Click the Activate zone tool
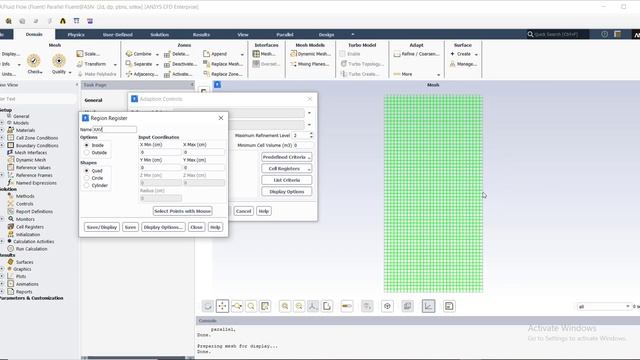640x360 pixels. [178, 74]
